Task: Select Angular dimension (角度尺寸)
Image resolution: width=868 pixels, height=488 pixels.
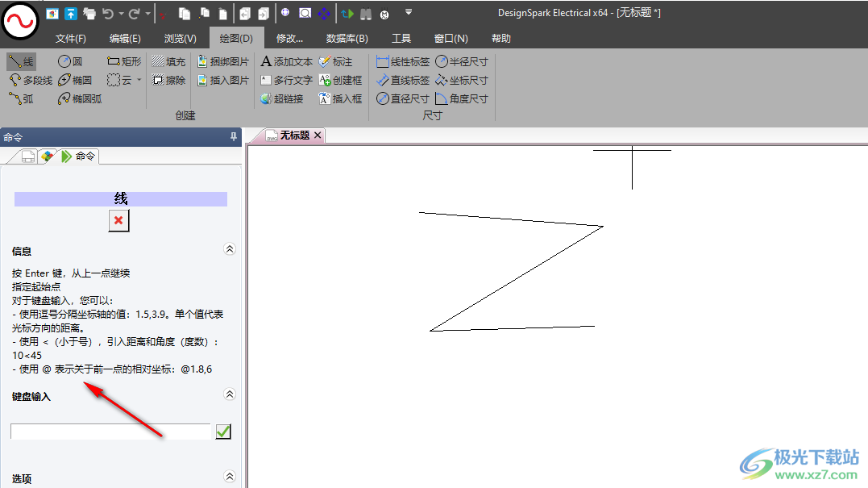Action: click(462, 98)
